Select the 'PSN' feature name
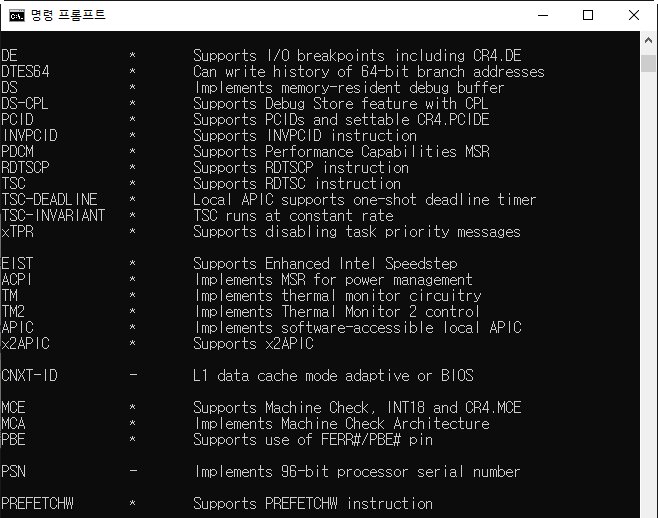The width and height of the screenshot is (658, 518). (13, 471)
